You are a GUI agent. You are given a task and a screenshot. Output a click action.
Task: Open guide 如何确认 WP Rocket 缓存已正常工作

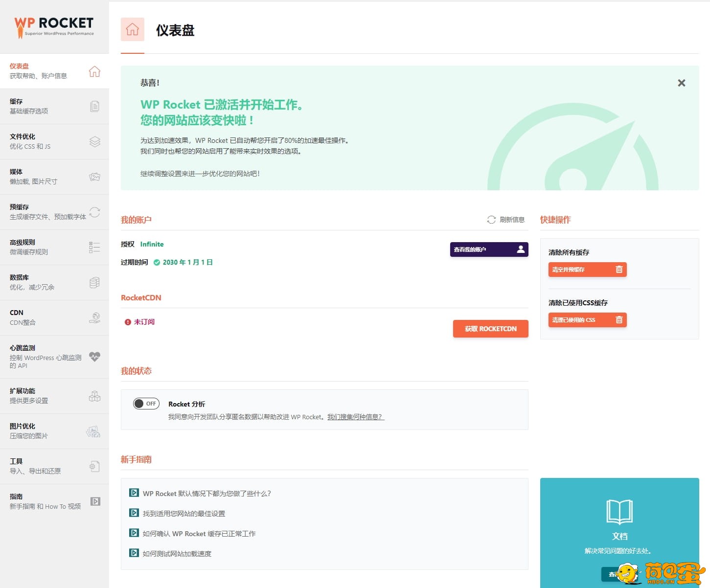tap(199, 533)
